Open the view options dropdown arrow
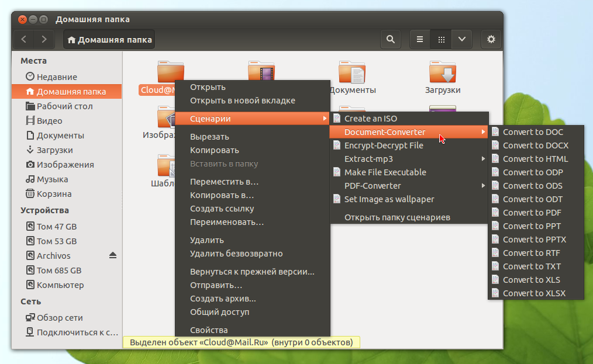 point(462,39)
